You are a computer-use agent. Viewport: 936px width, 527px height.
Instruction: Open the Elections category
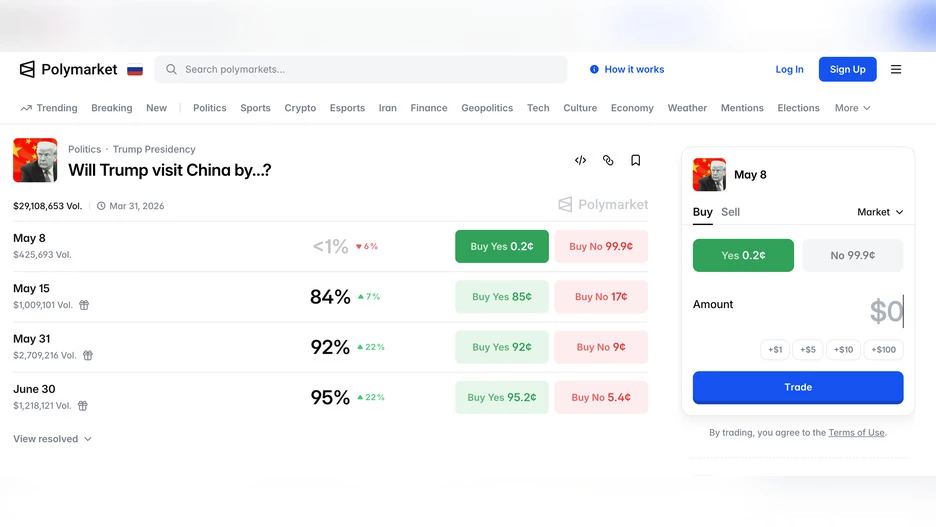click(798, 108)
